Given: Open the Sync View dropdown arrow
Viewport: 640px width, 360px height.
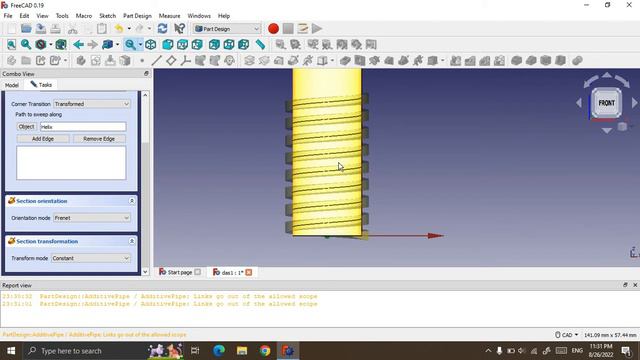Looking at the screenshot, I should [117, 44].
